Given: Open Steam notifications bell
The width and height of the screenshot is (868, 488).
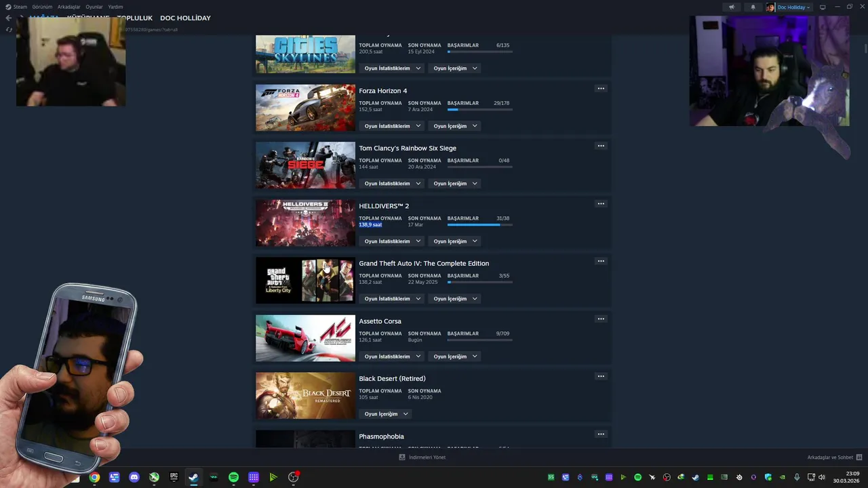Looking at the screenshot, I should pos(753,7).
